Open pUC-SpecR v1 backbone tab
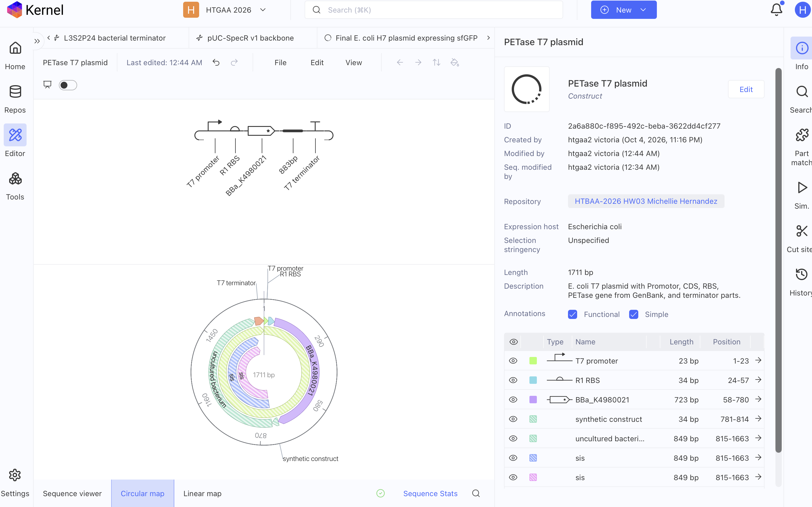This screenshot has height=507, width=812. pos(251,38)
